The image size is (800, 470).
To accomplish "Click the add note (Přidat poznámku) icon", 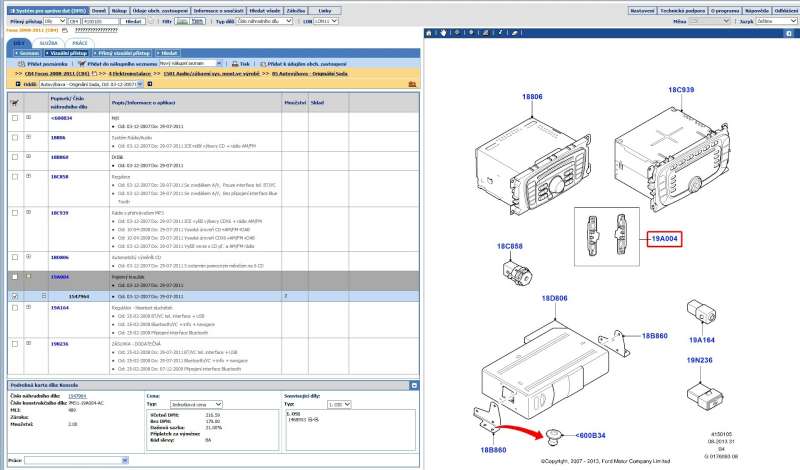I will click(x=17, y=62).
